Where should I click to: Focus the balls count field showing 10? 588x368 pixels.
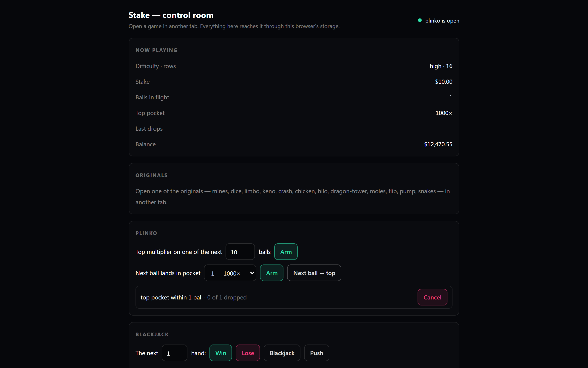240,252
